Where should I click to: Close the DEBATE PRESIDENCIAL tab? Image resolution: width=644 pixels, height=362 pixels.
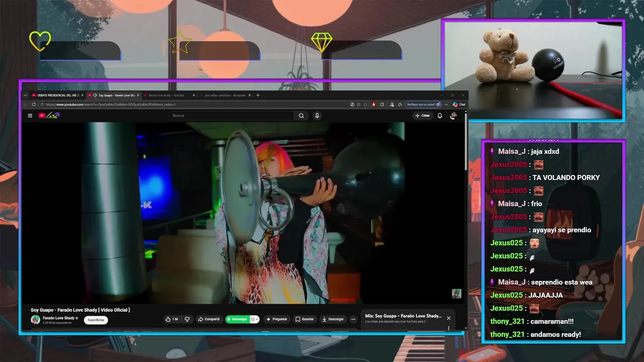pos(82,95)
